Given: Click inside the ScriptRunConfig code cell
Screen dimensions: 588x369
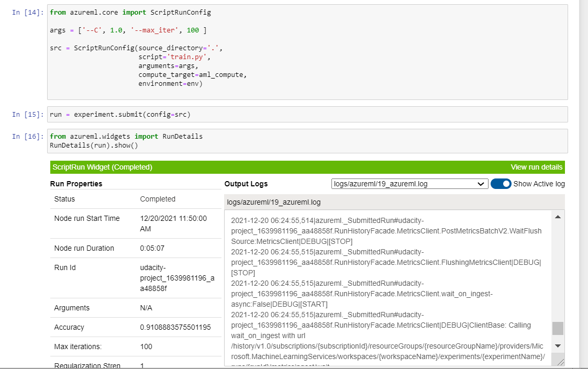Looking at the screenshot, I should pyautogui.click(x=307, y=52).
